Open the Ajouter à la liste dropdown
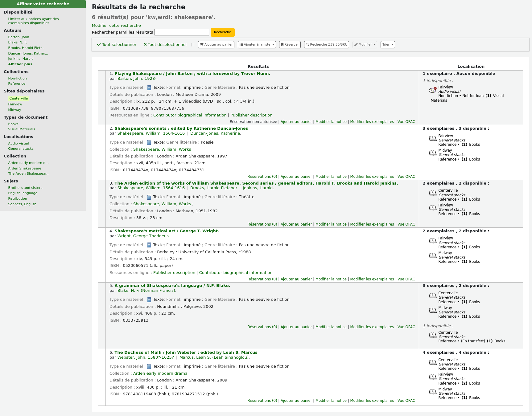 (x=257, y=45)
